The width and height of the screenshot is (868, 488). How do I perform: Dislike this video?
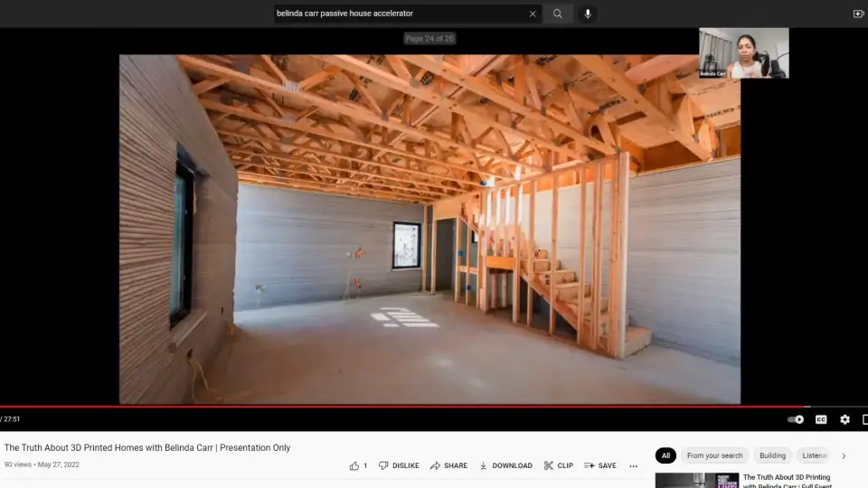pyautogui.click(x=399, y=465)
